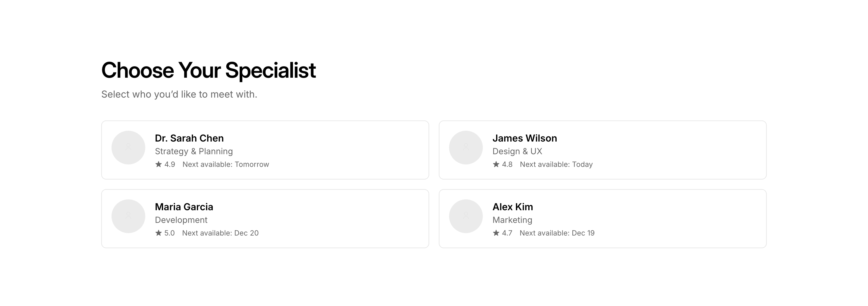This screenshot has width=868, height=306.
Task: Select the James Wilson name
Action: tap(525, 138)
